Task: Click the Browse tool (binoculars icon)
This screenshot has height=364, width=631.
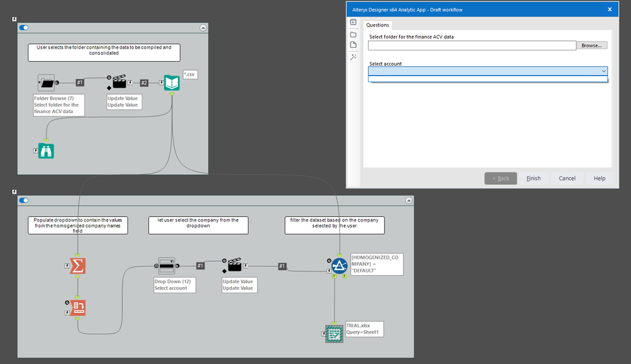Action: coord(46,151)
